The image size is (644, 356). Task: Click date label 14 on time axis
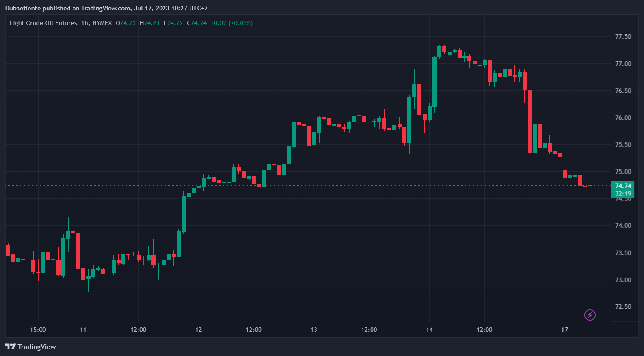click(x=429, y=330)
